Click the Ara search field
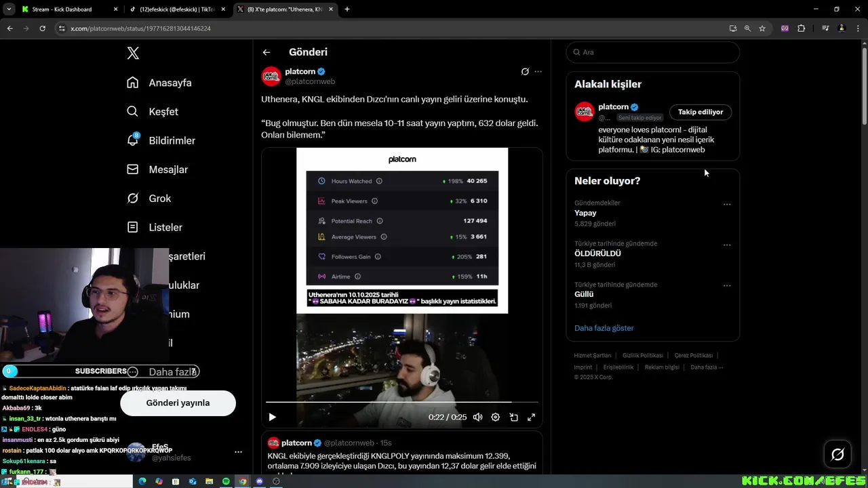This screenshot has width=868, height=488. point(652,52)
